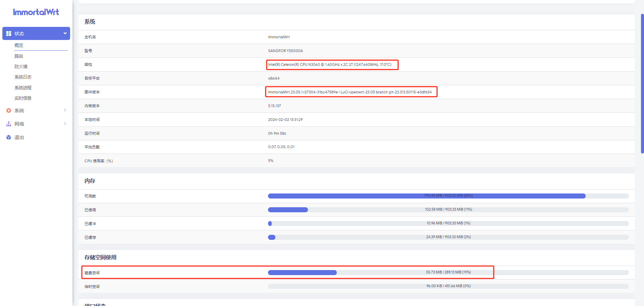Click 退出 to log out
The image size is (644, 306).
point(19,137)
